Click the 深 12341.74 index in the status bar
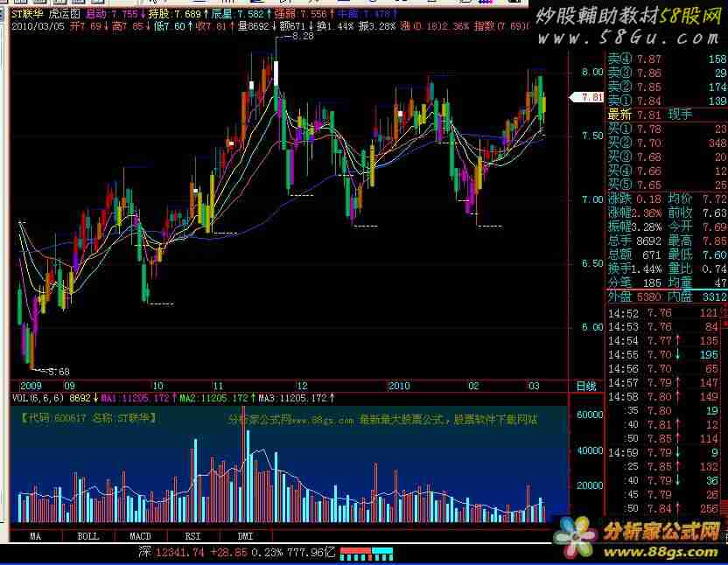The width and height of the screenshot is (728, 565). tap(171, 553)
